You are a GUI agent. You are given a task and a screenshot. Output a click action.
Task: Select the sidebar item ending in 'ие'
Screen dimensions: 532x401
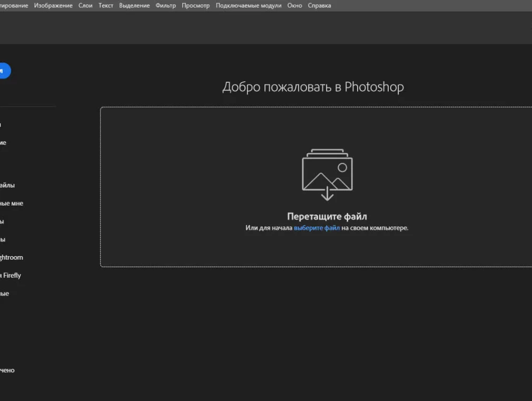pyautogui.click(x=3, y=143)
